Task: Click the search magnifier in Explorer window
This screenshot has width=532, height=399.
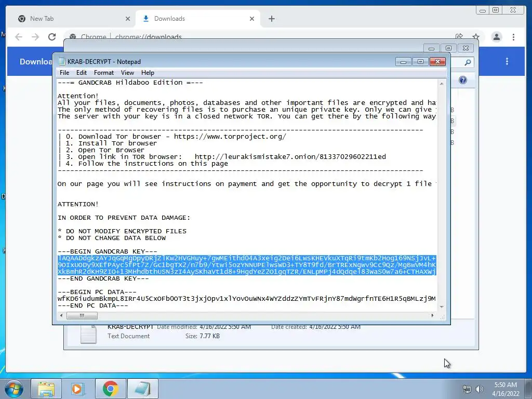Action: (468, 62)
